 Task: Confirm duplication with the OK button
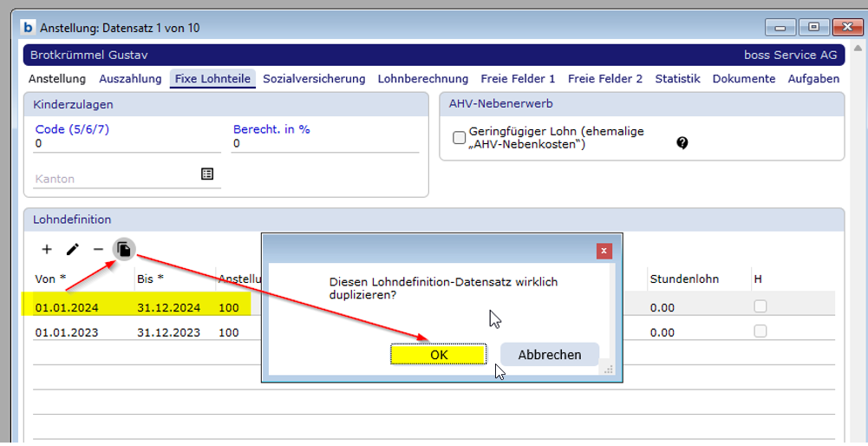click(x=439, y=355)
